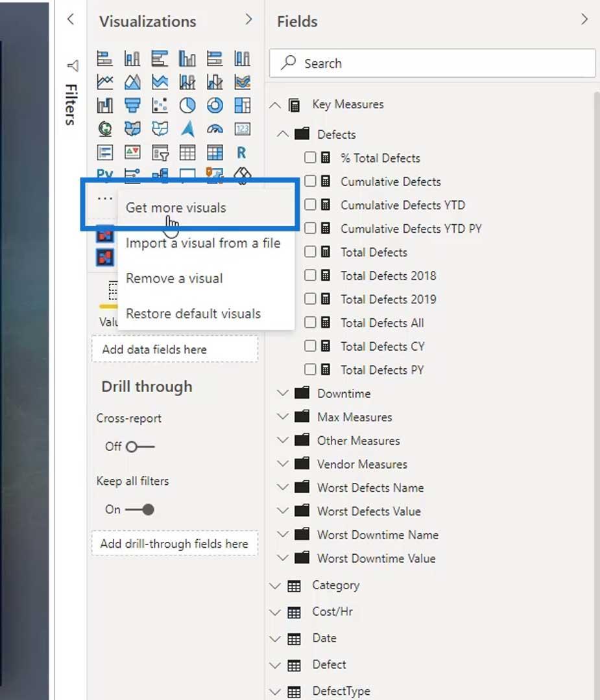Check the Total Defects PY measure
The image size is (600, 700).
point(310,369)
